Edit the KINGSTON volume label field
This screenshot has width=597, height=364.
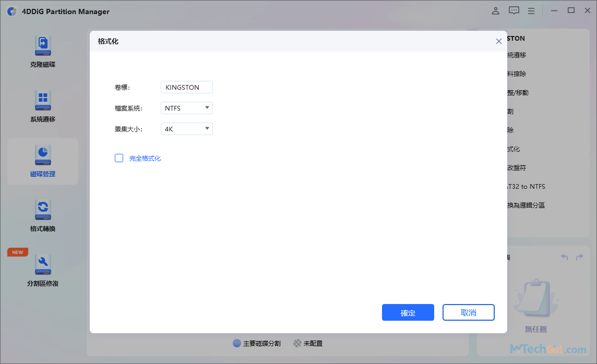tap(186, 87)
